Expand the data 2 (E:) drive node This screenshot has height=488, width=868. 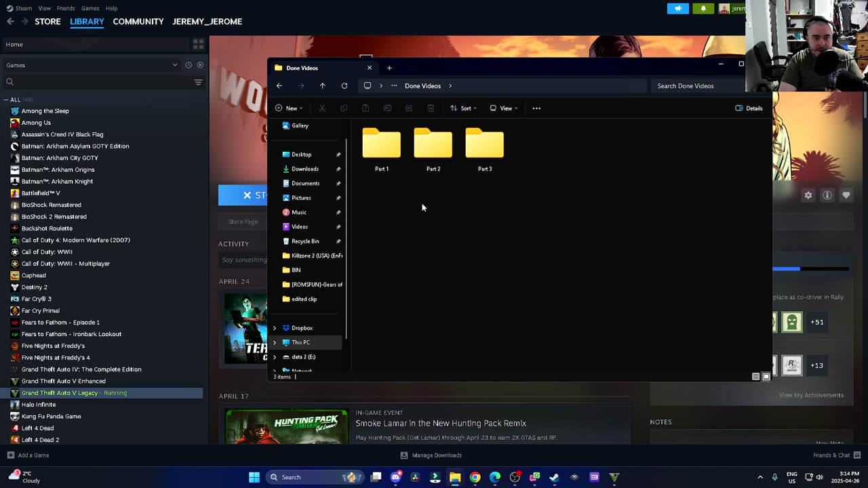(x=275, y=357)
